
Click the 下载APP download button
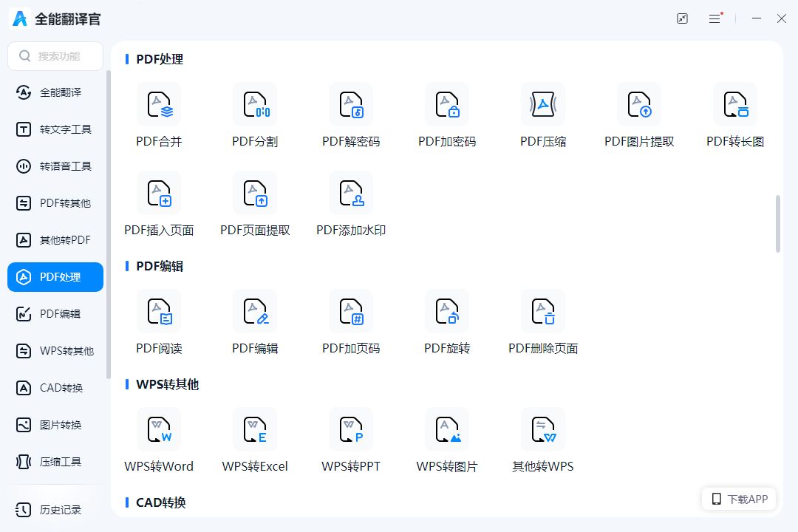coord(739,499)
